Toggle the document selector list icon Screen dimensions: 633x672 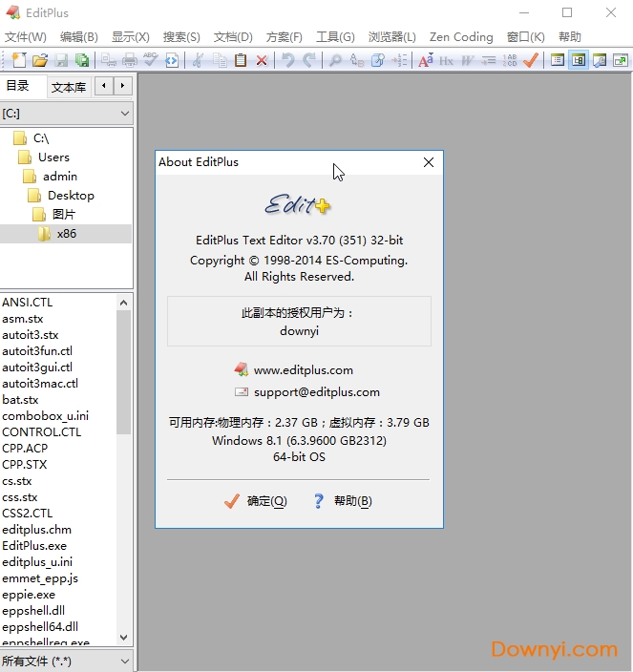tap(558, 60)
